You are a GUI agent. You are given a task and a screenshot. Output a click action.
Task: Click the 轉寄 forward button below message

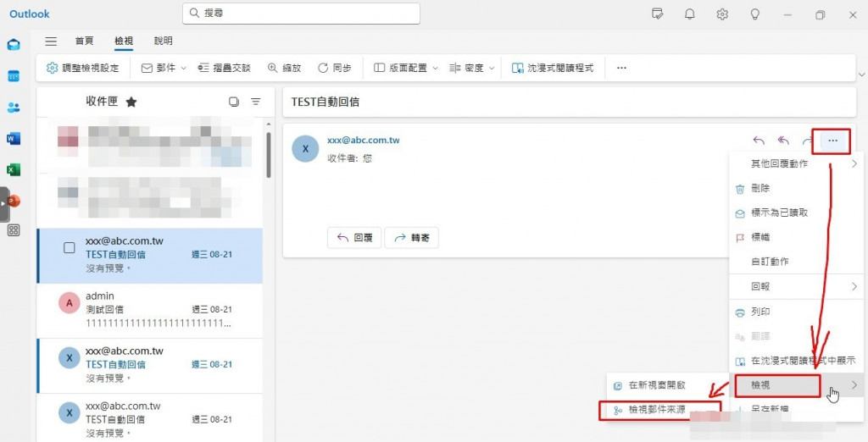411,238
